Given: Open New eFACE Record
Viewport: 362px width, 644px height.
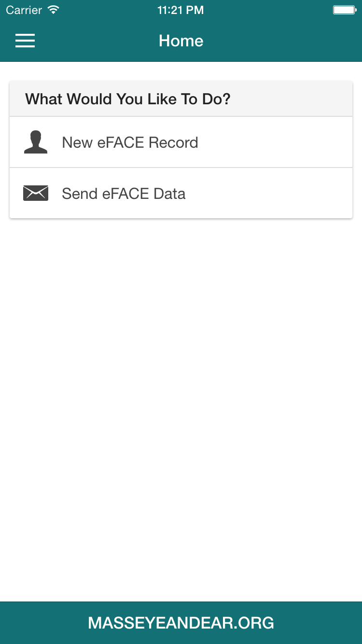Looking at the screenshot, I should click(x=130, y=142).
